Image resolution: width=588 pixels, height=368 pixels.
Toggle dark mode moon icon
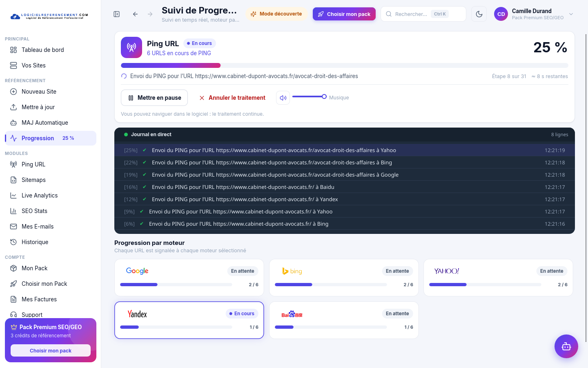pyautogui.click(x=479, y=14)
